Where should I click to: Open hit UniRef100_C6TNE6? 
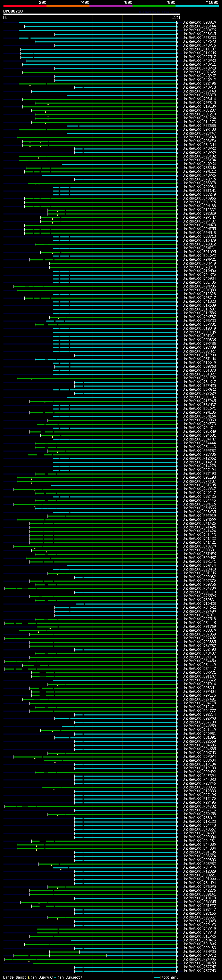199,554
